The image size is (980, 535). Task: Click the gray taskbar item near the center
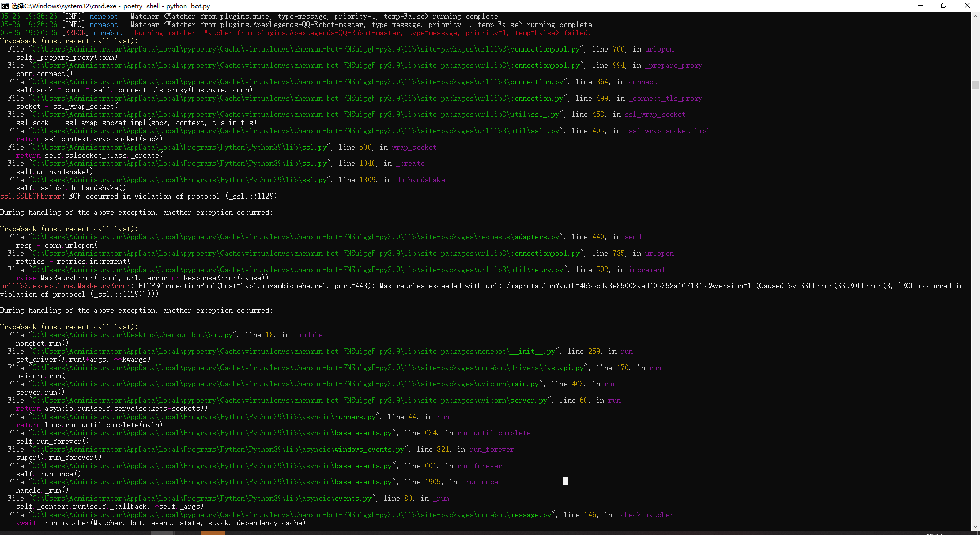pos(162,533)
